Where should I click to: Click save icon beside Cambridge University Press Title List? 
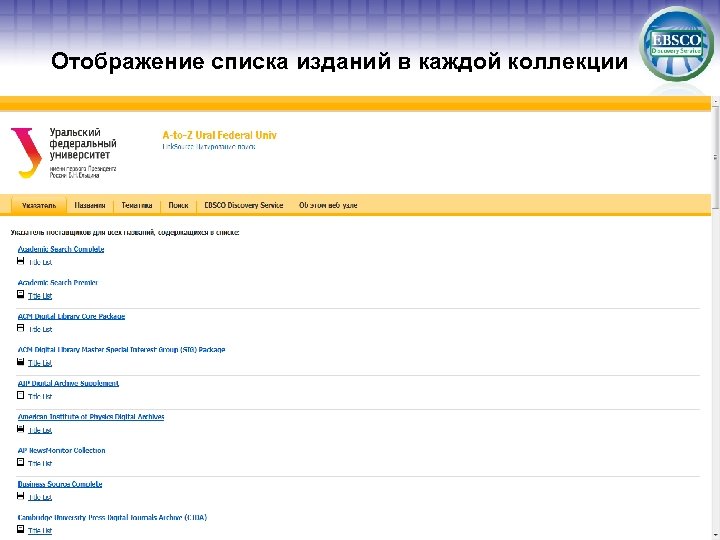pos(21,529)
